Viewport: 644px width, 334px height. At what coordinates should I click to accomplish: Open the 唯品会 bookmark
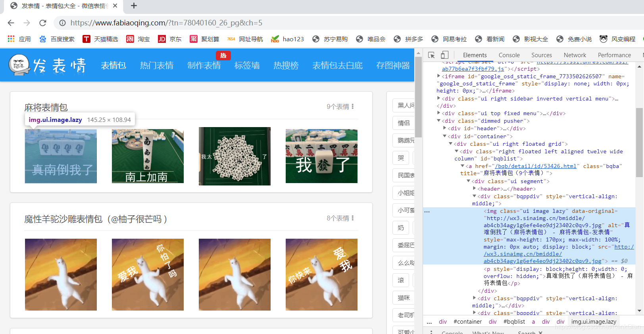point(371,39)
